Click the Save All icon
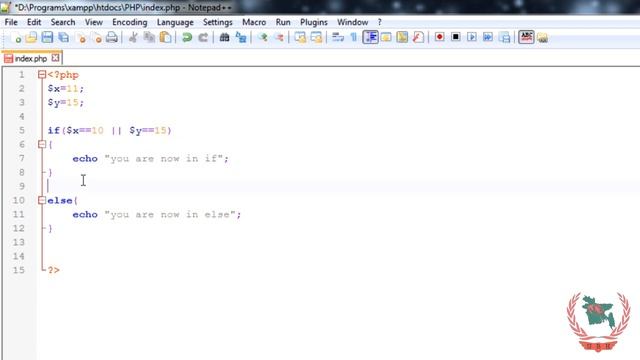The height and width of the screenshot is (360, 640). pyautogui.click(x=64, y=38)
